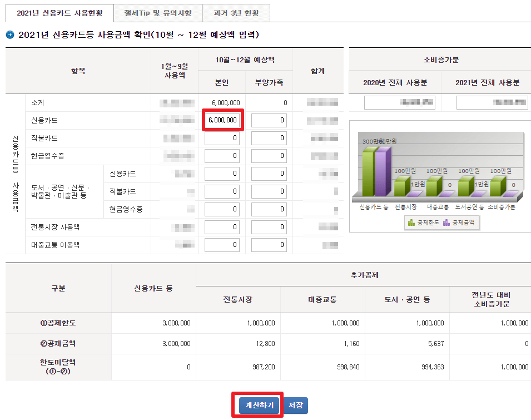Click the 현금영수증 부양가족 input field

coord(269,156)
